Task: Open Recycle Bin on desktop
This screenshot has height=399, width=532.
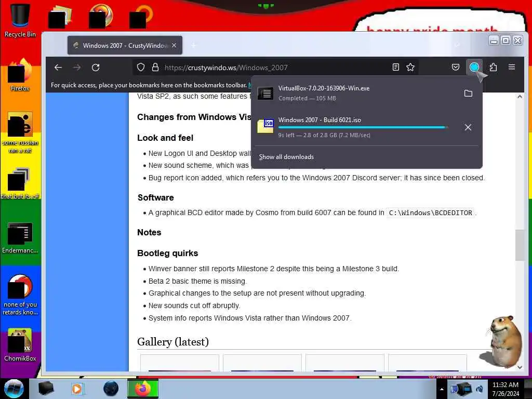Action: tap(20, 20)
